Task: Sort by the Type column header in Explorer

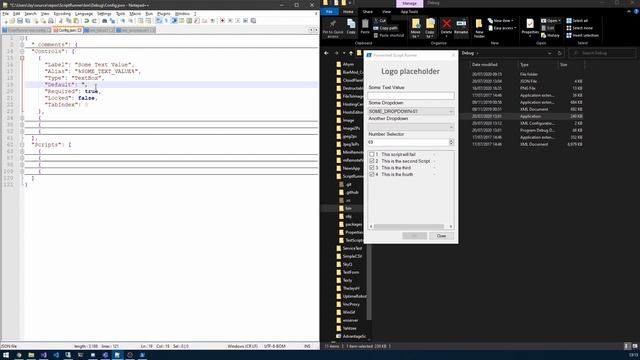Action: (x=524, y=64)
